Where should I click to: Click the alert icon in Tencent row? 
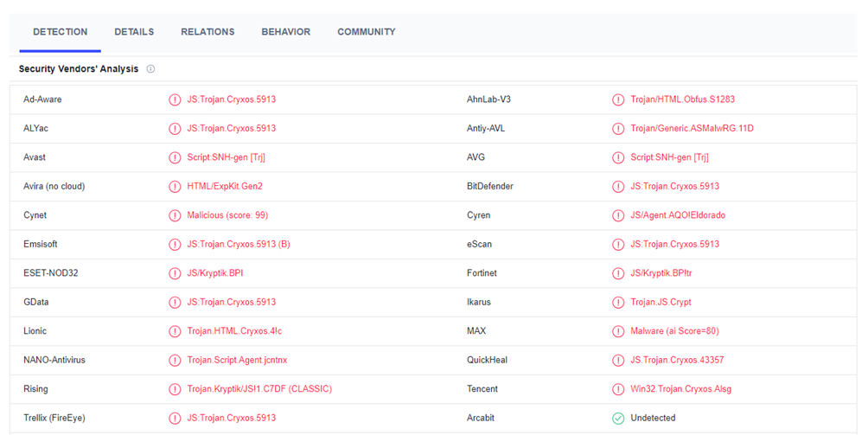tap(618, 389)
